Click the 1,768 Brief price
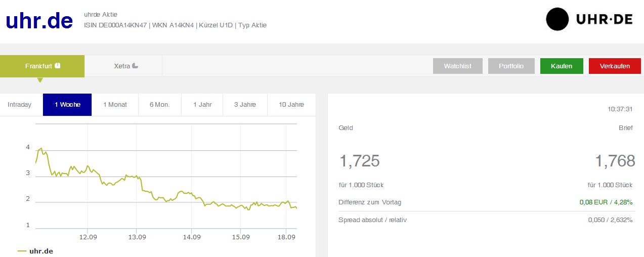 (x=615, y=161)
